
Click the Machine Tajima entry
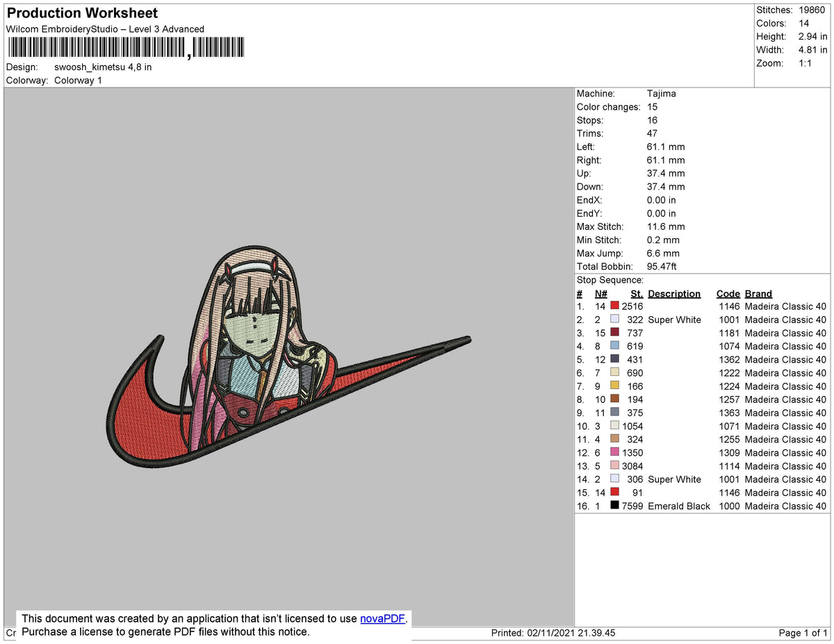pyautogui.click(x=660, y=93)
